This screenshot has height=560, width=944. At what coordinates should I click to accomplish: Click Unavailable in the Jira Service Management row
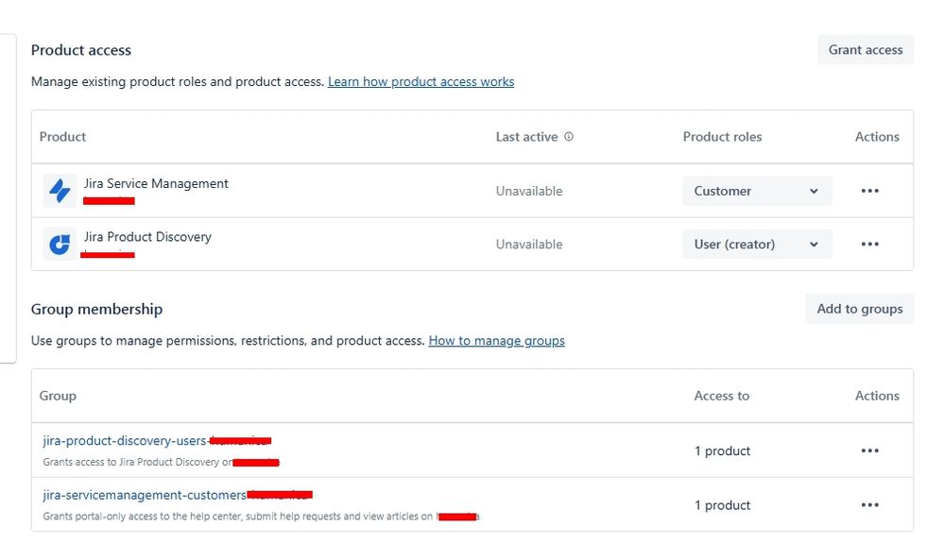pos(529,191)
